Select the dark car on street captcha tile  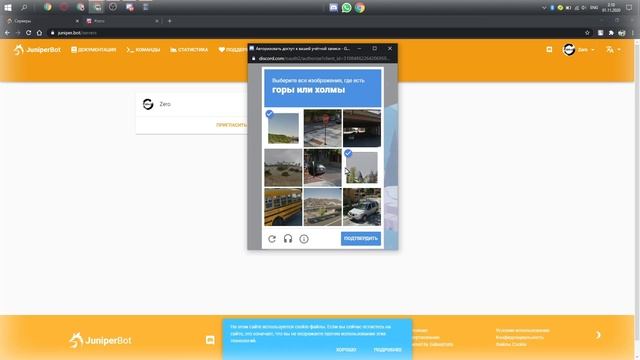[322, 167]
